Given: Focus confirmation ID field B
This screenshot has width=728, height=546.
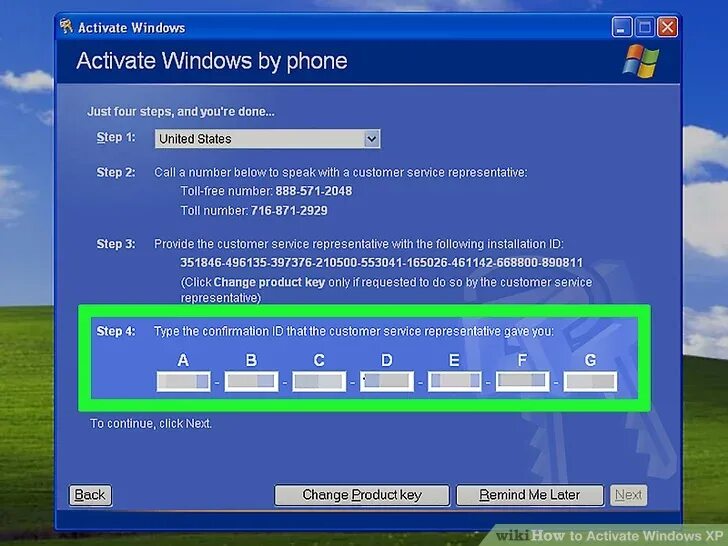Looking at the screenshot, I should (251, 381).
